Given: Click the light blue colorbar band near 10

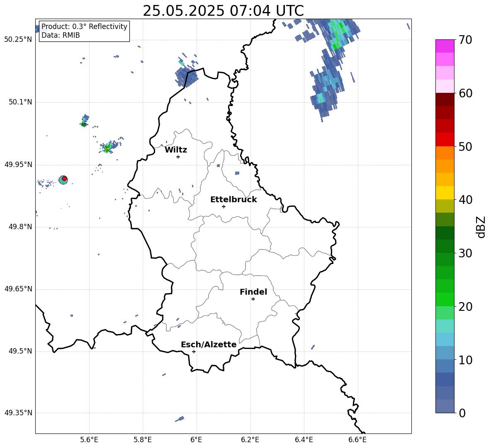Looking at the screenshot, I should pyautogui.click(x=445, y=353).
